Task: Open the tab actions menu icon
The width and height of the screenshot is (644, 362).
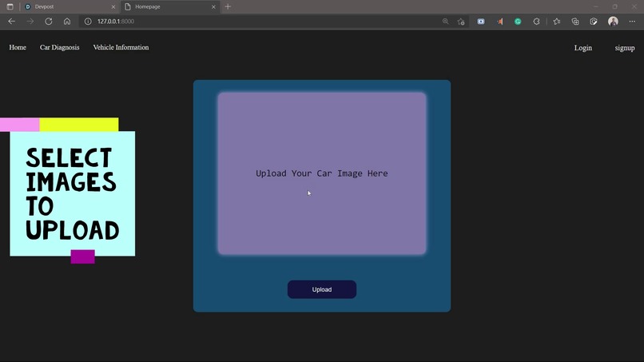Action: (x=10, y=6)
